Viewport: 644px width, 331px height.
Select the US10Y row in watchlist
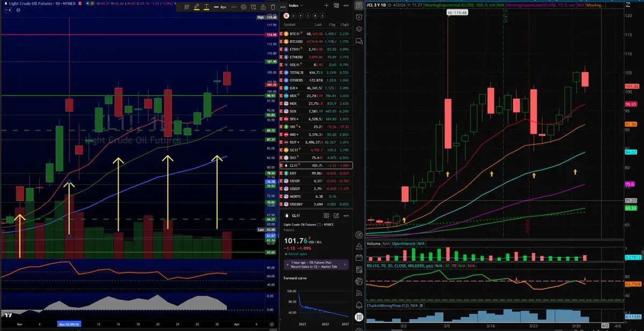316,181
